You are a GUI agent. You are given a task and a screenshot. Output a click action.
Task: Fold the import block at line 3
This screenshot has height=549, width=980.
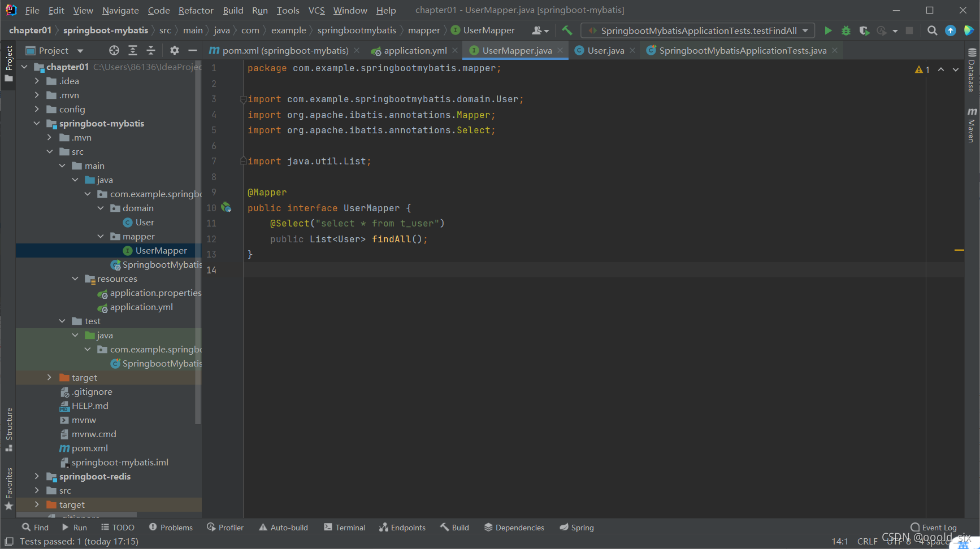(243, 99)
